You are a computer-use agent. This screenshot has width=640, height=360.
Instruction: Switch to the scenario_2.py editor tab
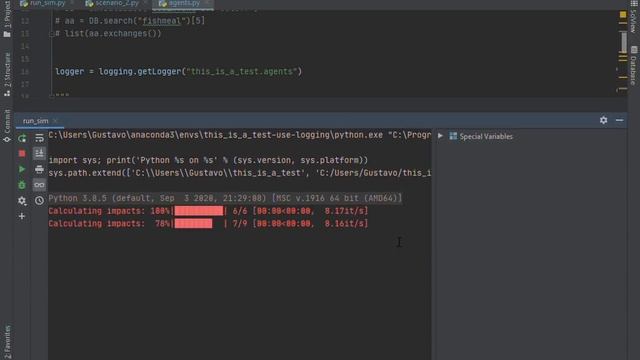coord(117,3)
